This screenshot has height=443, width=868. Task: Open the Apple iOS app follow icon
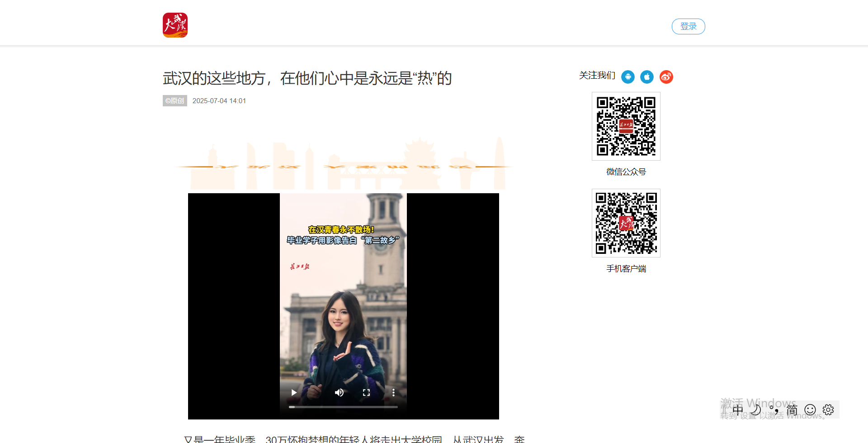coord(647,77)
